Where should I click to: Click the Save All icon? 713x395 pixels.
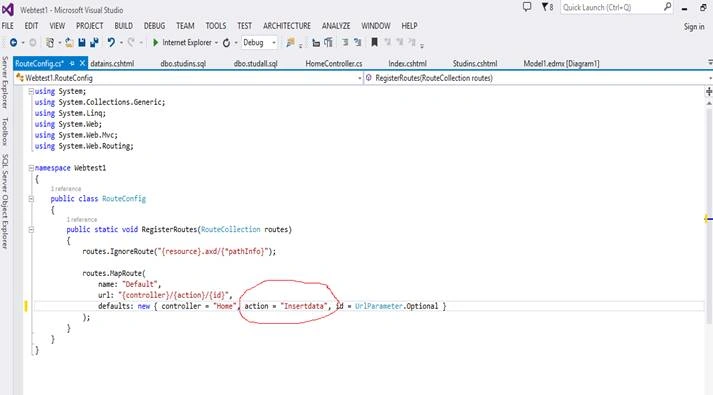click(x=95, y=42)
